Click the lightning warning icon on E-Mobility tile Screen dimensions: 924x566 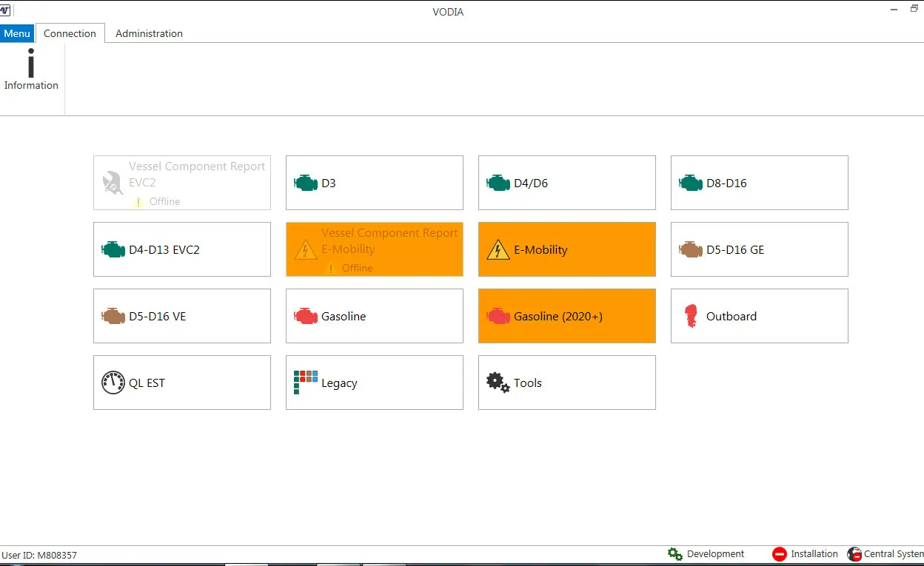coord(498,250)
